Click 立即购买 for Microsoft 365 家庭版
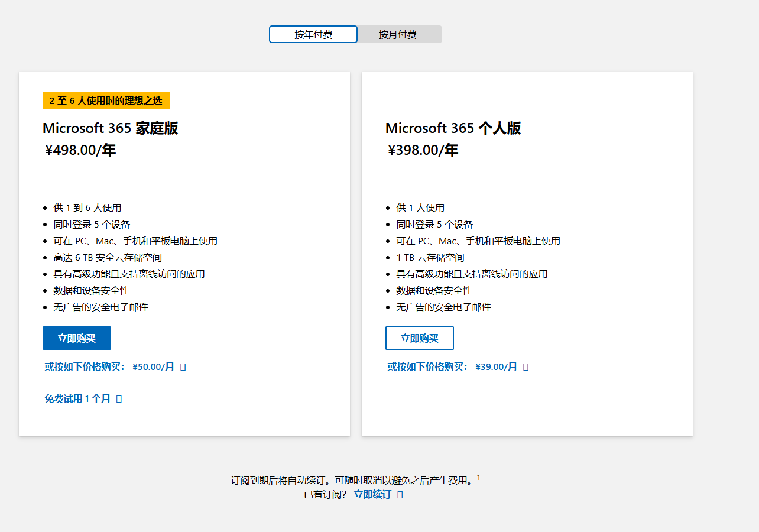The height and width of the screenshot is (532, 759). click(x=77, y=338)
